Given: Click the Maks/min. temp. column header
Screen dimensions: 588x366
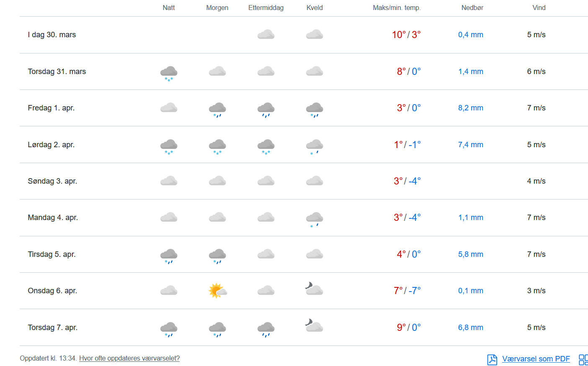Looking at the screenshot, I should 397,8.
